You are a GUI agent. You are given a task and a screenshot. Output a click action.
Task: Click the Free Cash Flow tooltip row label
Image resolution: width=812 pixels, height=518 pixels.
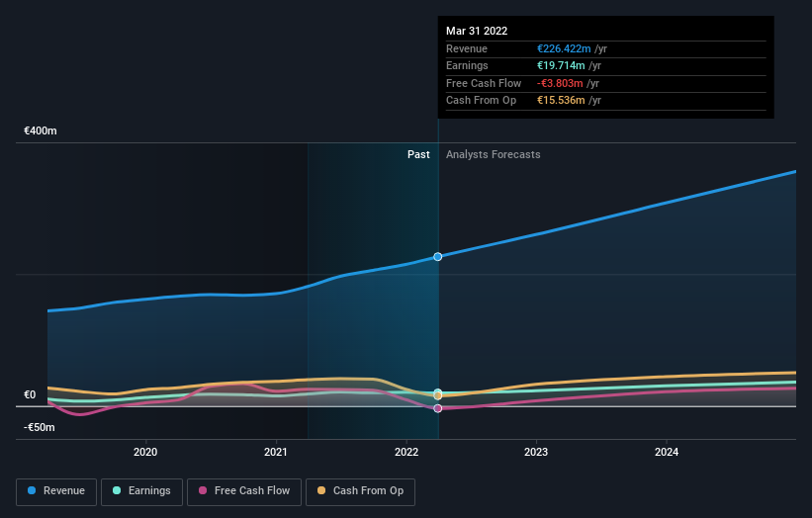click(484, 83)
